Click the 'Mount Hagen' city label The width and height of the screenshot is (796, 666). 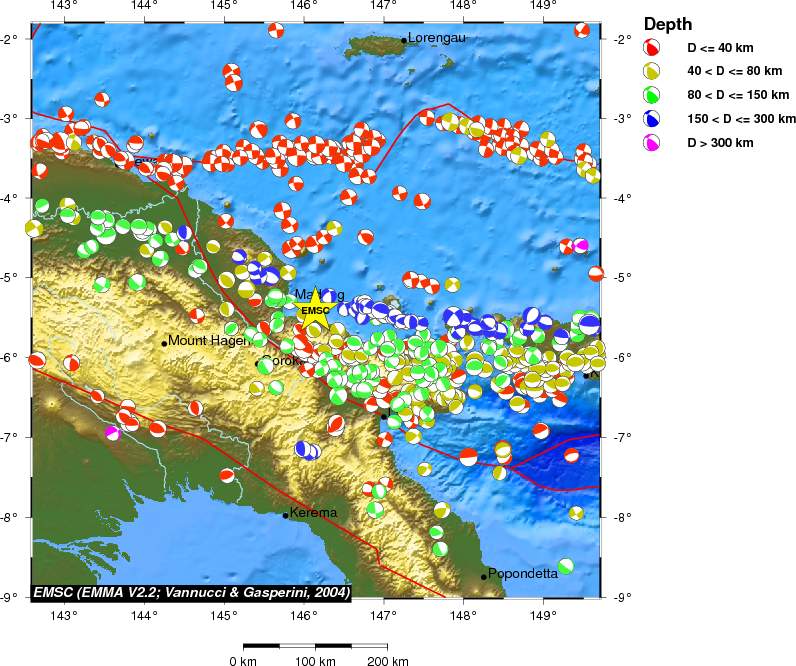pos(210,341)
